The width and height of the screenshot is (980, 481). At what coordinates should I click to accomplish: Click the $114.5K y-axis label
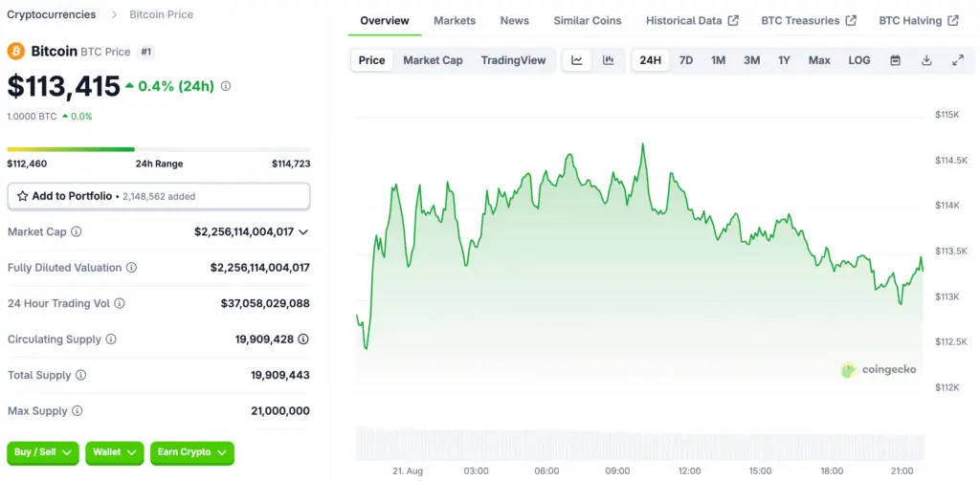(x=952, y=161)
